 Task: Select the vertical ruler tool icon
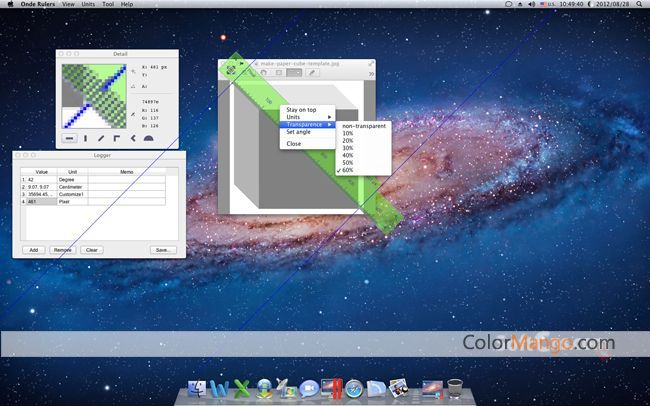click(x=85, y=138)
